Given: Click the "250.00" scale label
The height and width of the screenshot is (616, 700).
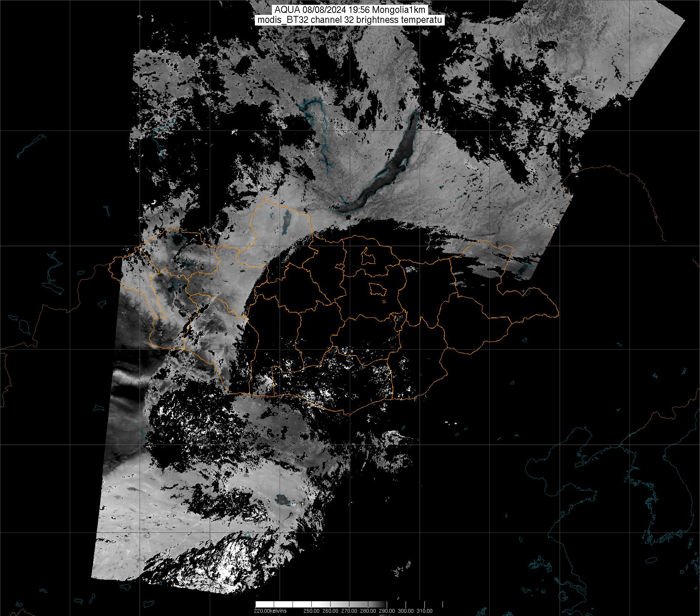Looking at the screenshot, I should pyautogui.click(x=311, y=611).
